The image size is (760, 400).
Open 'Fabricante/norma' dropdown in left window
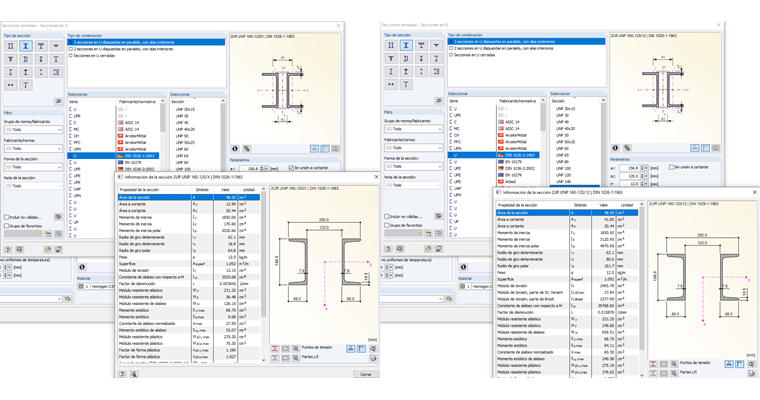(x=33, y=148)
